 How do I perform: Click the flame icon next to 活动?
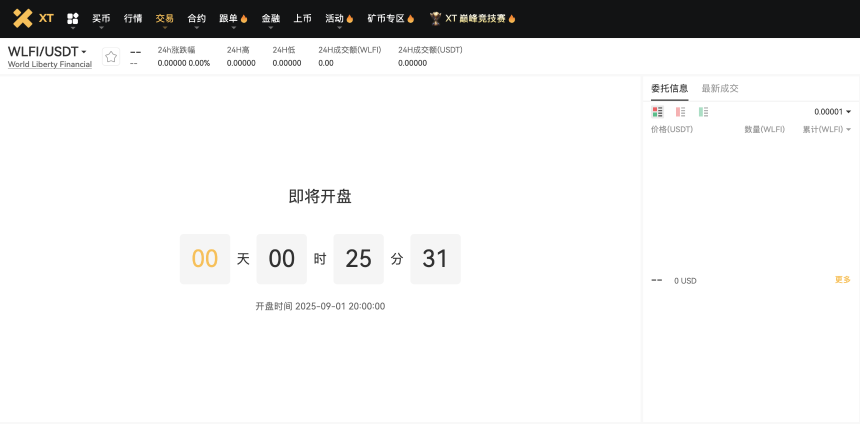pyautogui.click(x=349, y=19)
